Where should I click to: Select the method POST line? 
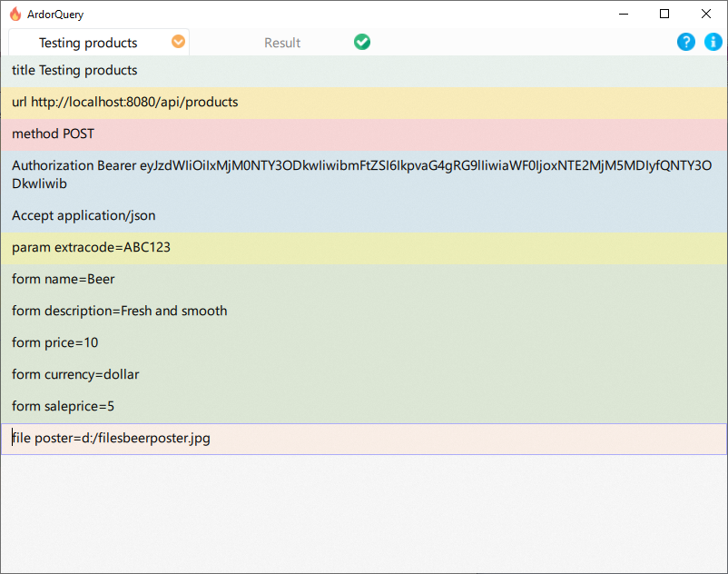364,134
